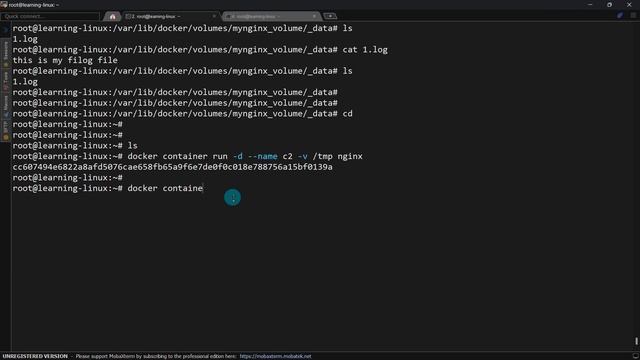Open a new terminal tab
Viewport: 640px width, 360px height.
(x=330, y=16)
